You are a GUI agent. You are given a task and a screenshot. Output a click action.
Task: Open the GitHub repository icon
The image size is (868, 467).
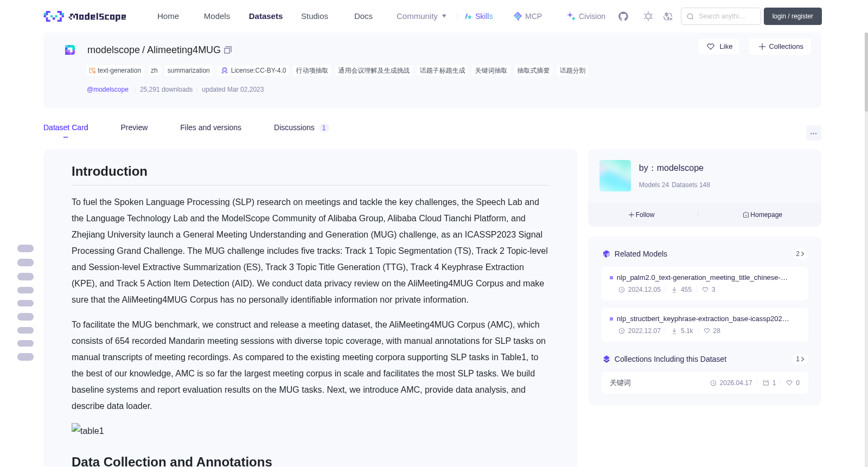pos(623,16)
